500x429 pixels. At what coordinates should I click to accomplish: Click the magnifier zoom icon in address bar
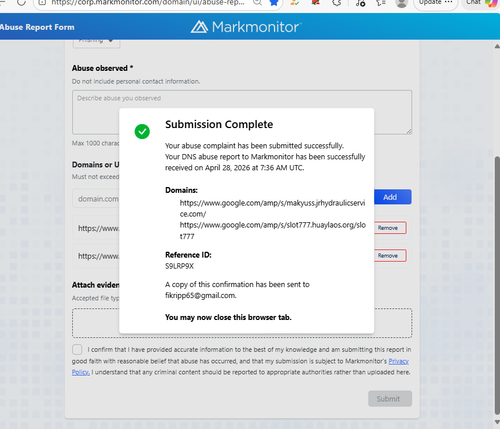257,3
